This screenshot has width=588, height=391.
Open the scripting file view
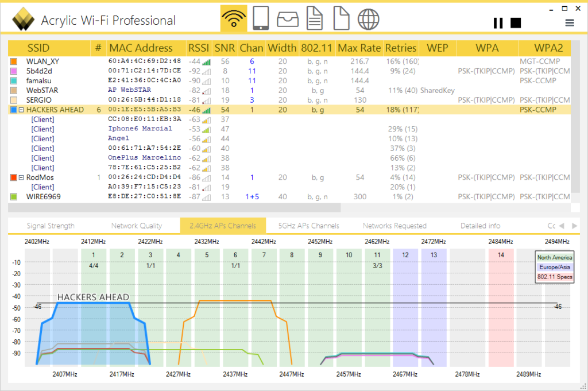click(341, 18)
